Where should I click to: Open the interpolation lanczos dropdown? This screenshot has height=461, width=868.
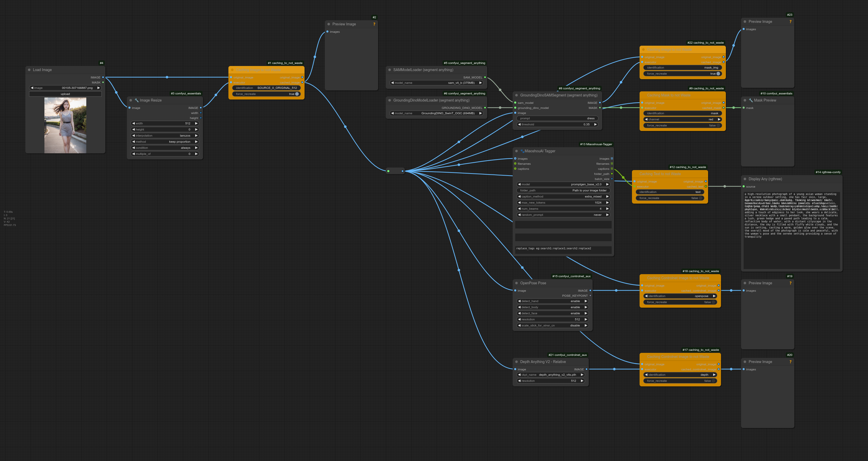tap(165, 136)
